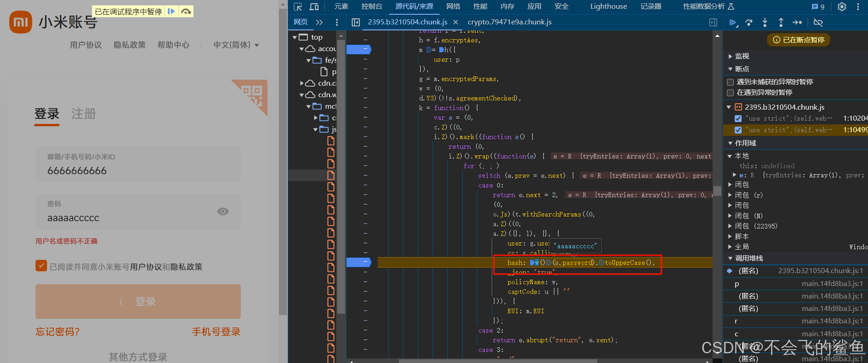
Task: Disable breakpoint at line 1:10499
Action: click(x=738, y=130)
